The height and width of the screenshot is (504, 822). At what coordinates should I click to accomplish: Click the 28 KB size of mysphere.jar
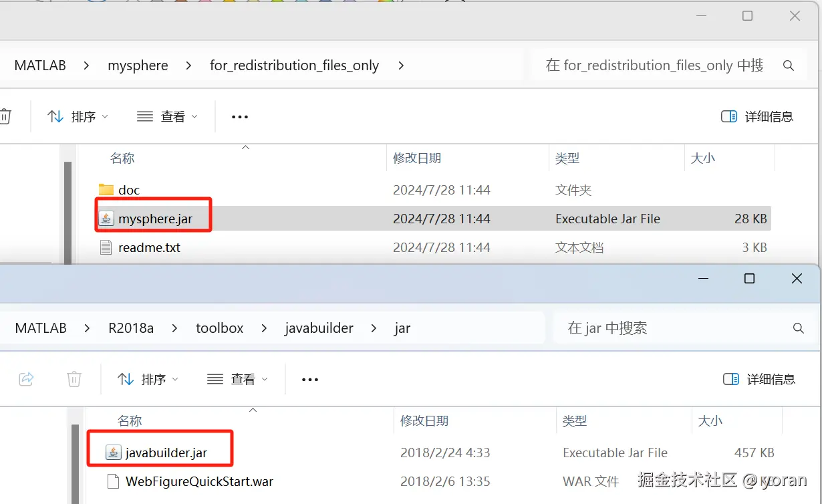(750, 219)
